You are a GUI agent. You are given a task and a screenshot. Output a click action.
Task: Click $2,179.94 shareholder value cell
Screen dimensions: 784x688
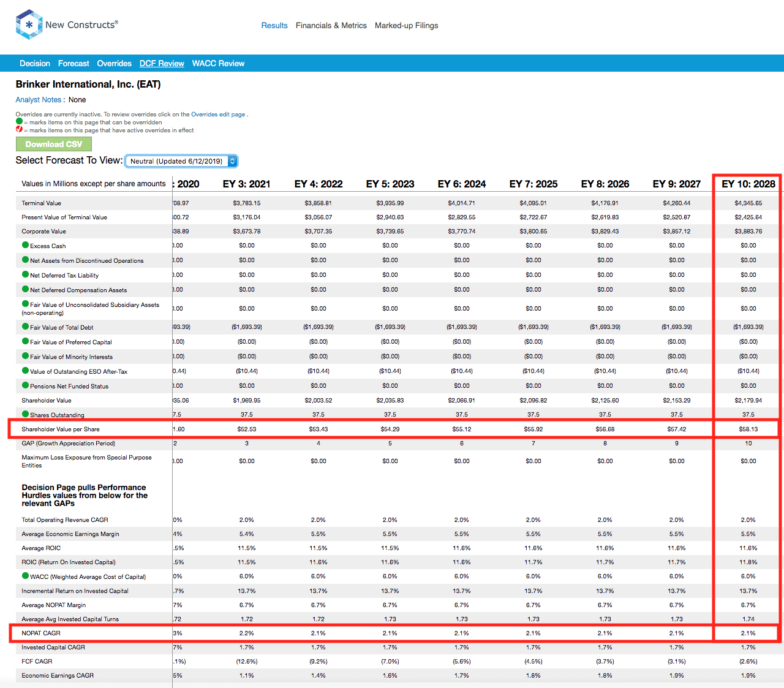click(x=748, y=401)
